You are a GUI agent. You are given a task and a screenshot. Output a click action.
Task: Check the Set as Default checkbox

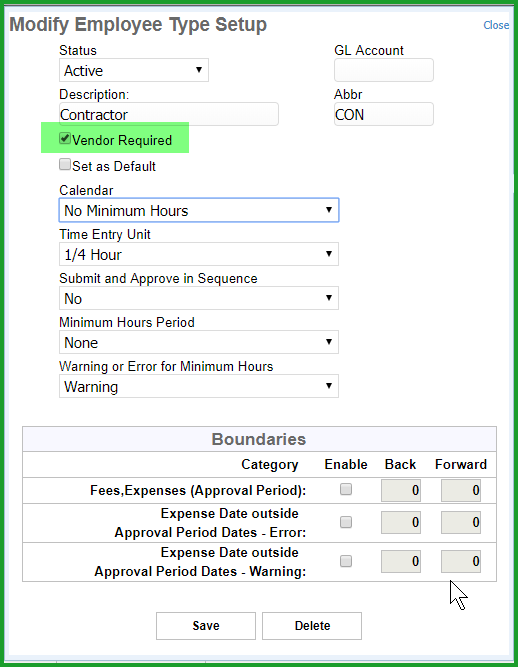click(x=65, y=165)
